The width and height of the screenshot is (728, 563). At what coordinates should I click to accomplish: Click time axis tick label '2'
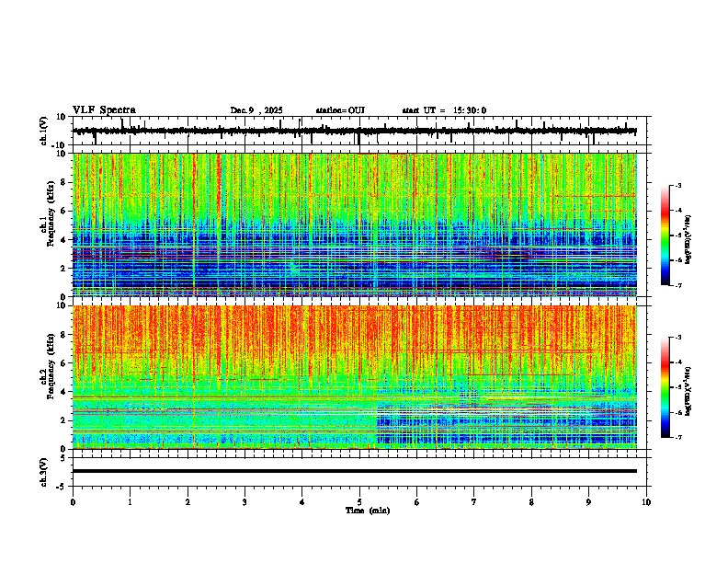pyautogui.click(x=188, y=502)
